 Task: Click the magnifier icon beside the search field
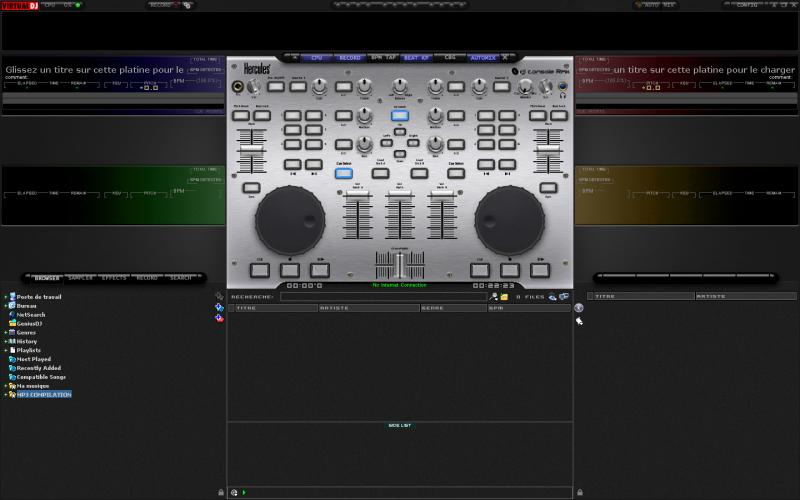493,297
